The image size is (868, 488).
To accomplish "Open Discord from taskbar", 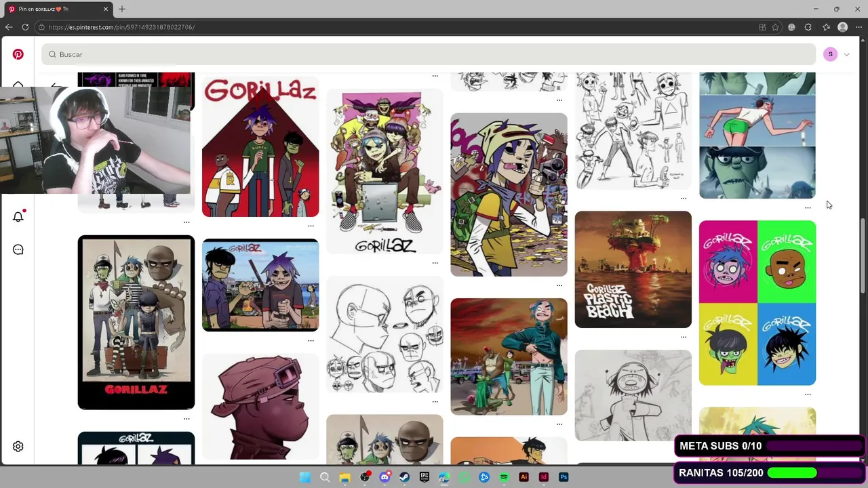I will [384, 477].
